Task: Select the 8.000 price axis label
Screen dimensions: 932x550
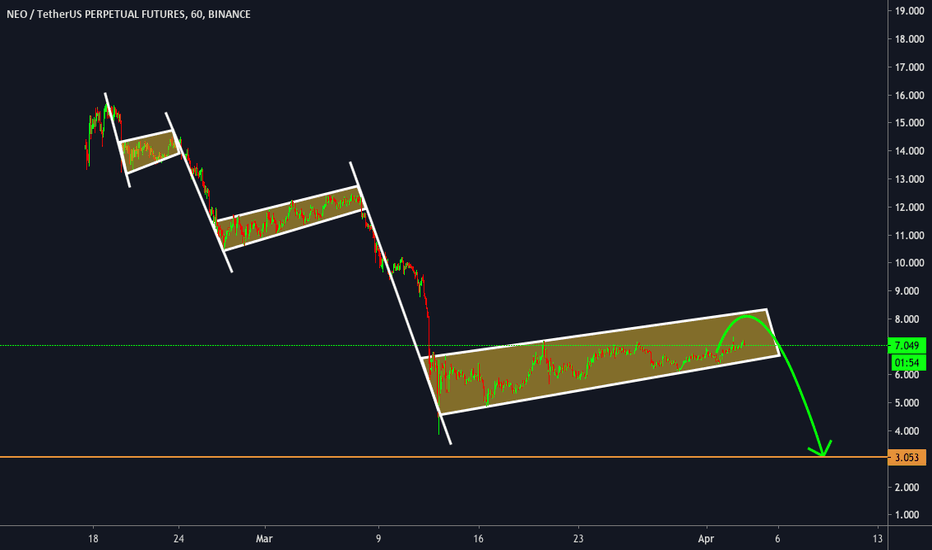Action: tap(906, 319)
